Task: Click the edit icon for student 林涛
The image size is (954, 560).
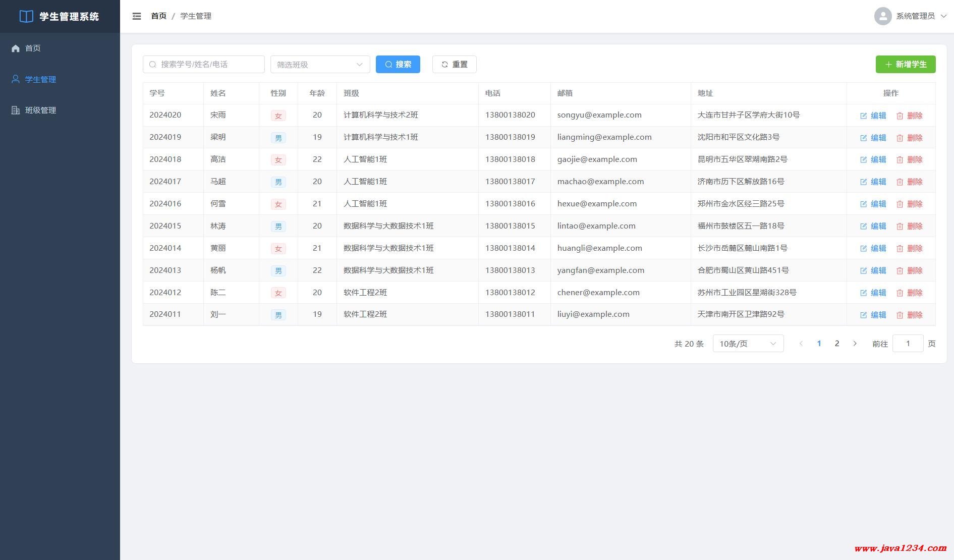Action: (x=863, y=226)
